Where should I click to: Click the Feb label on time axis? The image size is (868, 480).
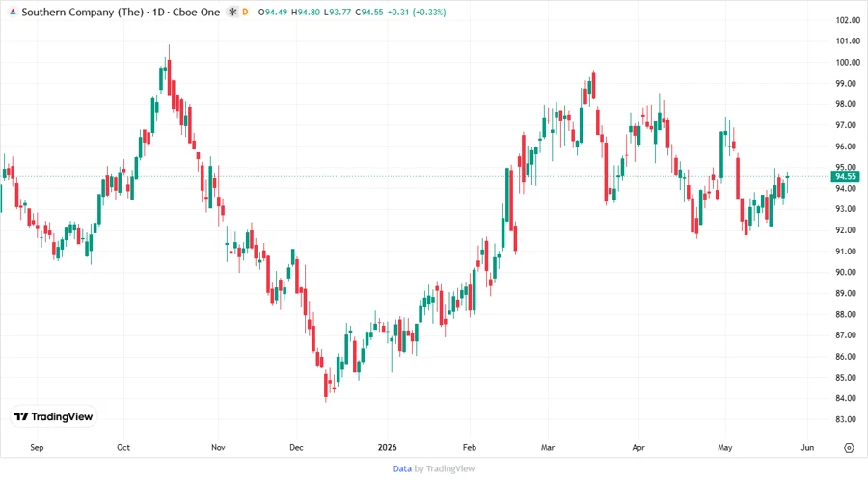[470, 448]
